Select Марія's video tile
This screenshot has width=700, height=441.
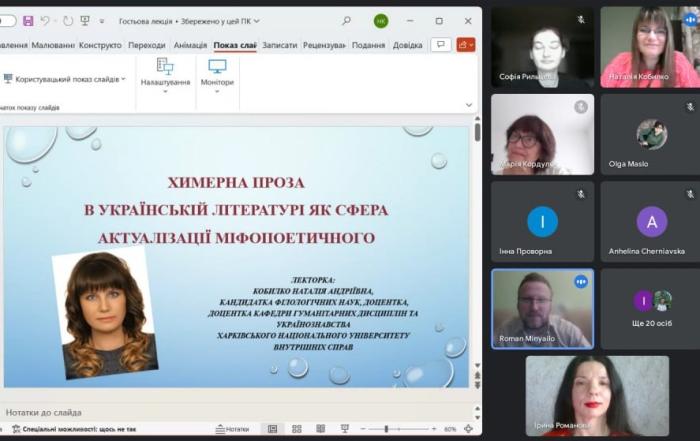tap(542, 134)
